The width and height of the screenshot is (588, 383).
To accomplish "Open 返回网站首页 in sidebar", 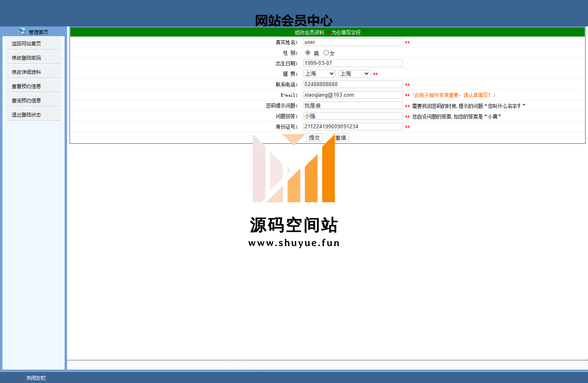I will tap(26, 44).
